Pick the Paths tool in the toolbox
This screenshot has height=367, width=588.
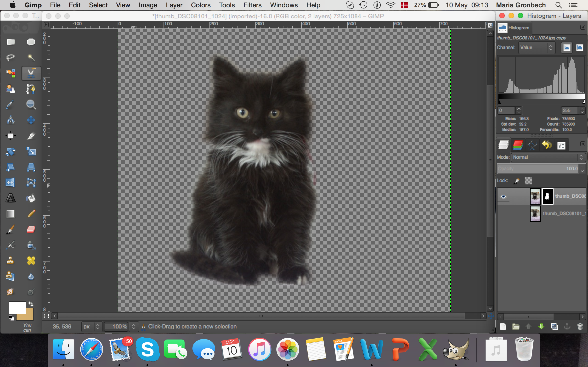click(x=31, y=89)
